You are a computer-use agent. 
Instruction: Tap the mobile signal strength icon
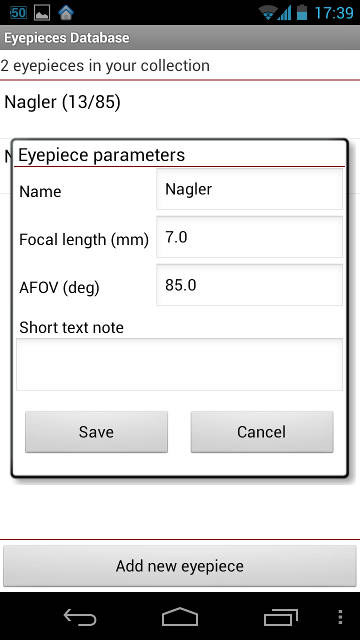(284, 13)
